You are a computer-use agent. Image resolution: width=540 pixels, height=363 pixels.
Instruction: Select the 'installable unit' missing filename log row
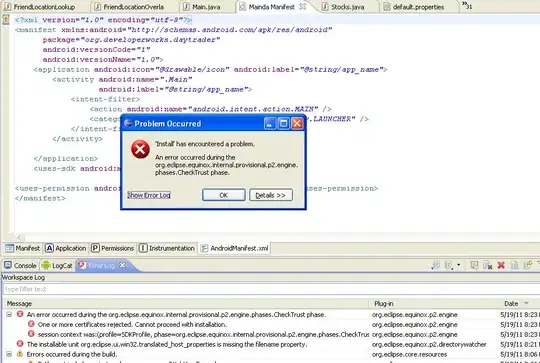pos(167,344)
